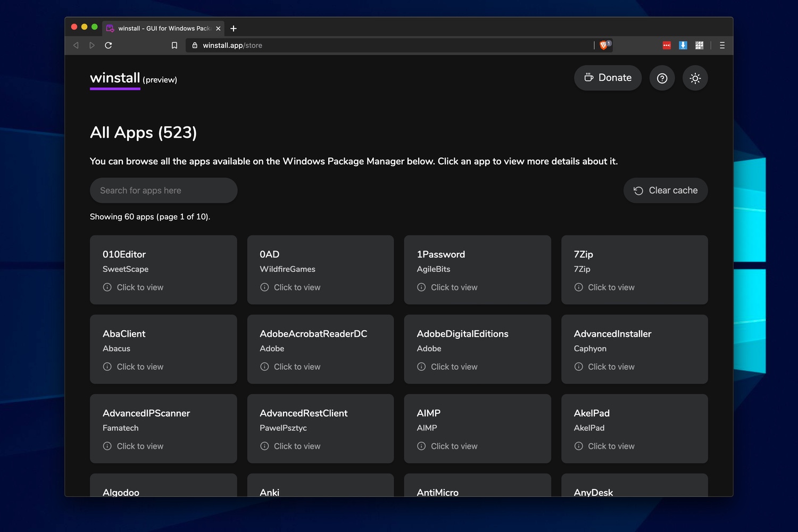Click the blue download extension icon
The height and width of the screenshot is (532, 798).
pyautogui.click(x=683, y=45)
